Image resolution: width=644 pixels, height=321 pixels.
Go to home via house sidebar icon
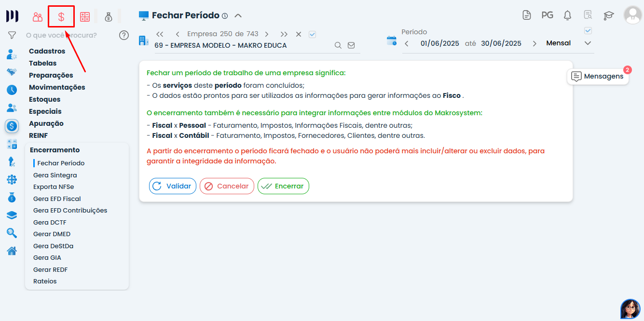[12, 251]
